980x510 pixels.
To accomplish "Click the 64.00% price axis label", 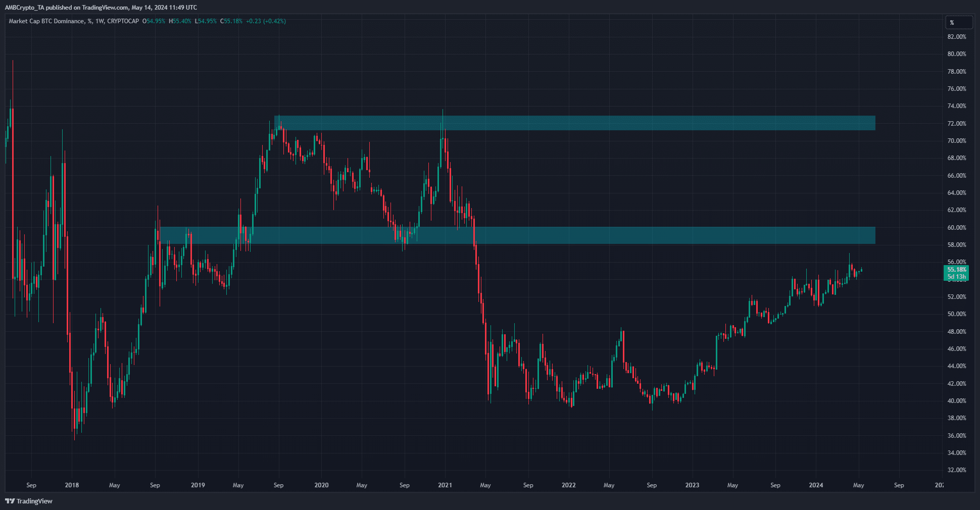I will pyautogui.click(x=957, y=193).
